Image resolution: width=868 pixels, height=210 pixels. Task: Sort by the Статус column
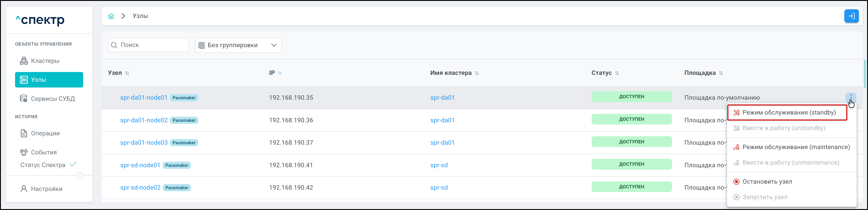[x=617, y=73]
